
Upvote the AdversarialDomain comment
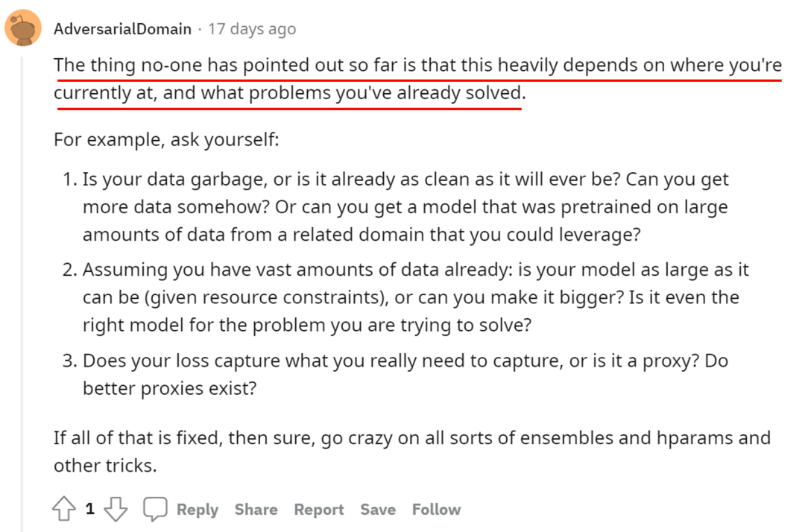[63, 510]
